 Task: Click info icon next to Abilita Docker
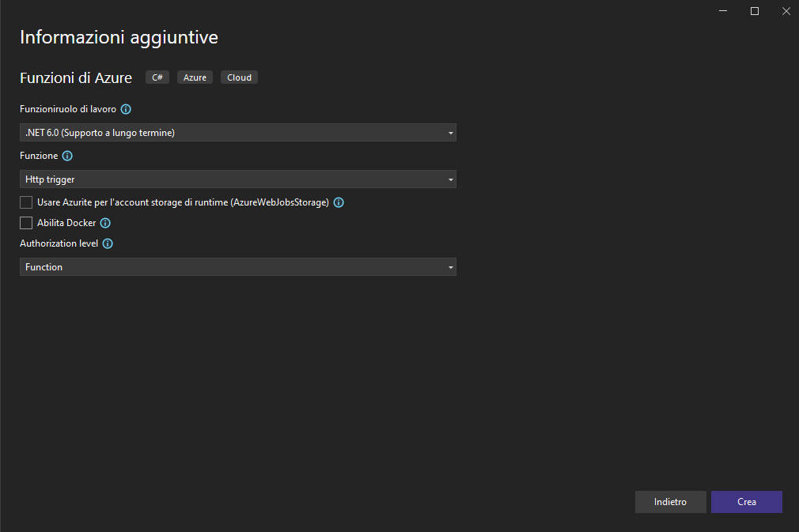[x=105, y=223]
